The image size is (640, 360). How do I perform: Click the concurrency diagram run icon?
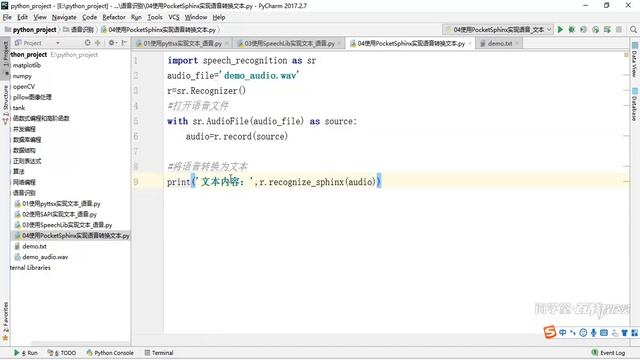(x=607, y=29)
